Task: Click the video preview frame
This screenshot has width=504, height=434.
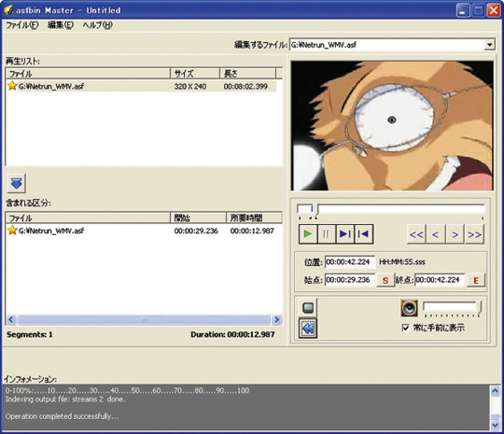Action: (392, 126)
